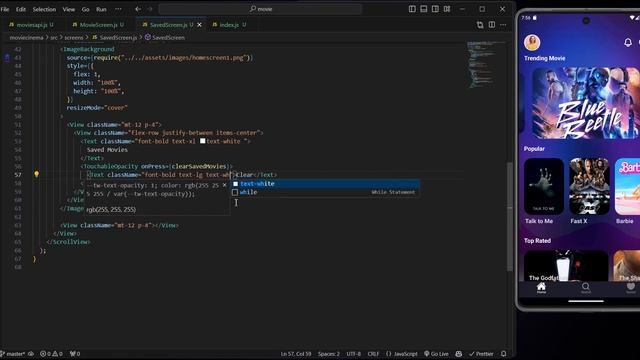Open errors and warnings status indicator
This screenshot has height=360, width=640.
[51, 354]
